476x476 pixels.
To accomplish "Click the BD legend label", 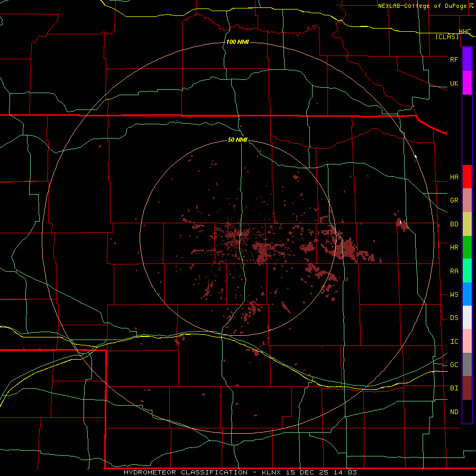I will pyautogui.click(x=454, y=224).
